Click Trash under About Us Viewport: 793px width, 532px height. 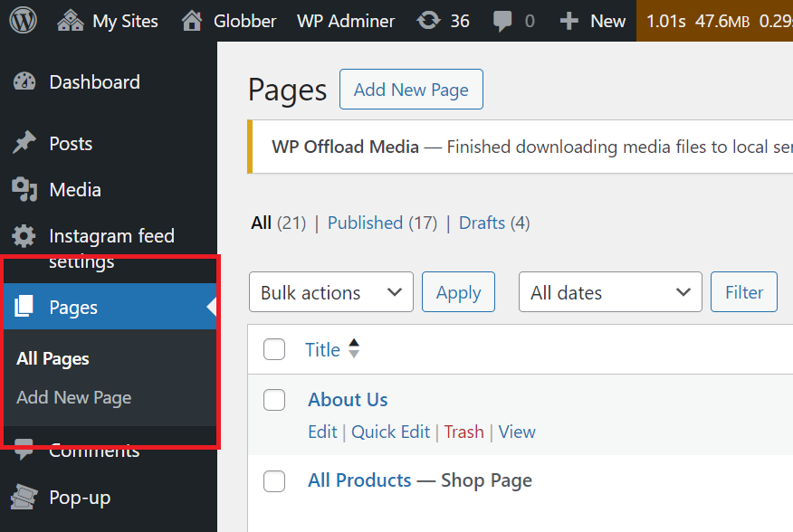click(x=463, y=432)
